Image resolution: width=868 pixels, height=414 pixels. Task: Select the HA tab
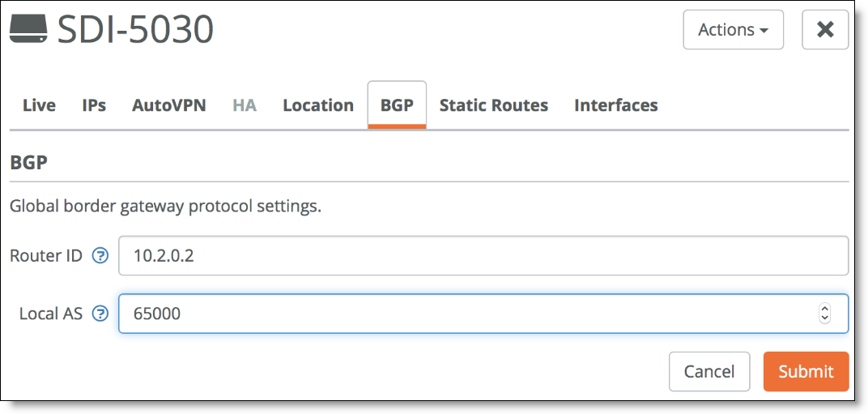245,105
